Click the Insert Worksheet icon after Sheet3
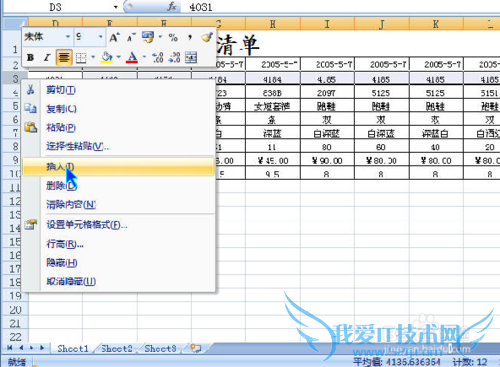The image size is (500, 367). coord(196,348)
